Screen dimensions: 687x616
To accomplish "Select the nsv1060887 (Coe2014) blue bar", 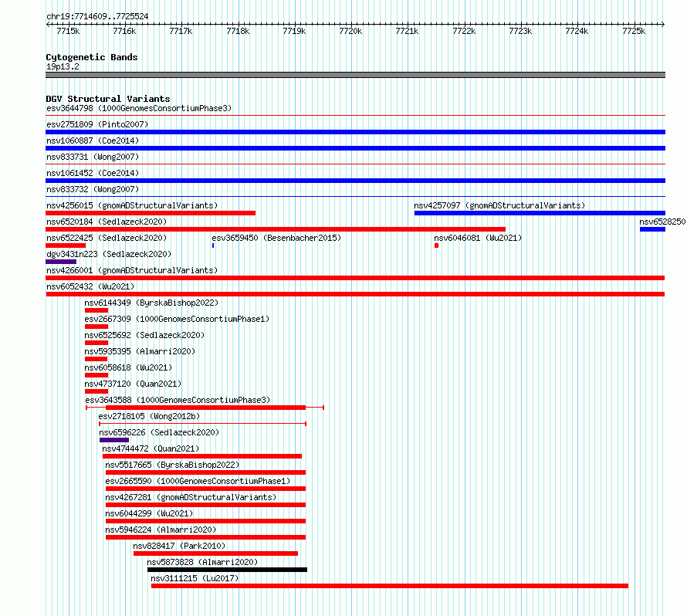I will tap(355, 148).
